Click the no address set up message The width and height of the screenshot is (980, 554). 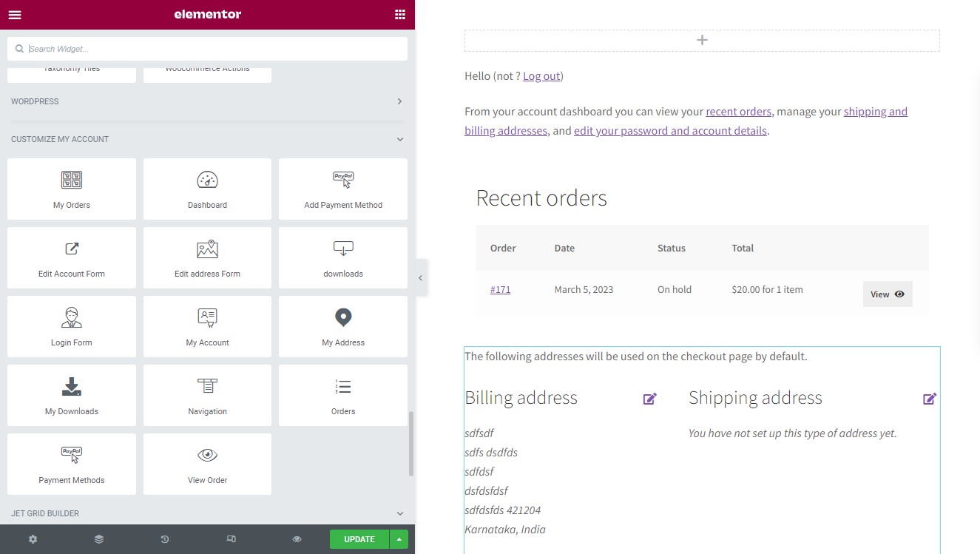792,433
